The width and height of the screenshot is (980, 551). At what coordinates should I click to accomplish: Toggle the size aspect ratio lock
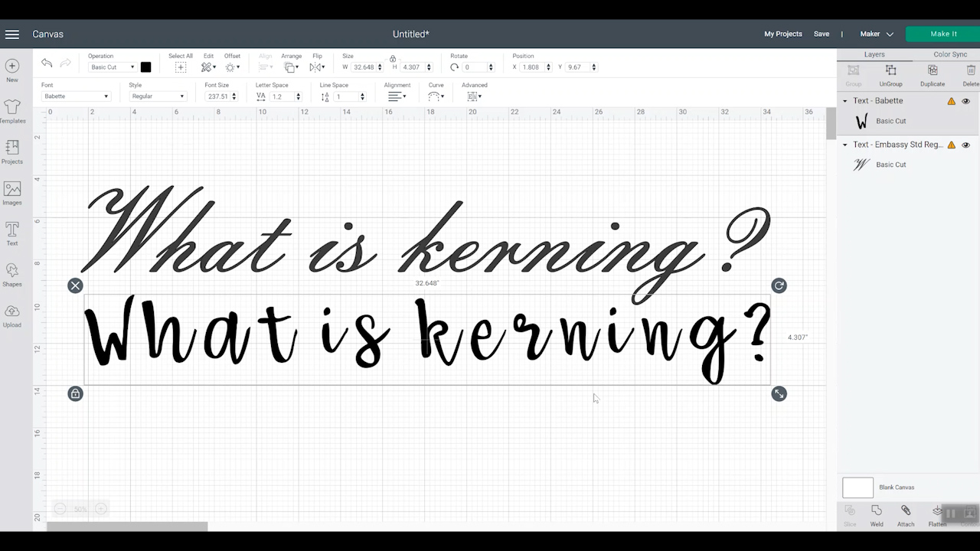393,59
